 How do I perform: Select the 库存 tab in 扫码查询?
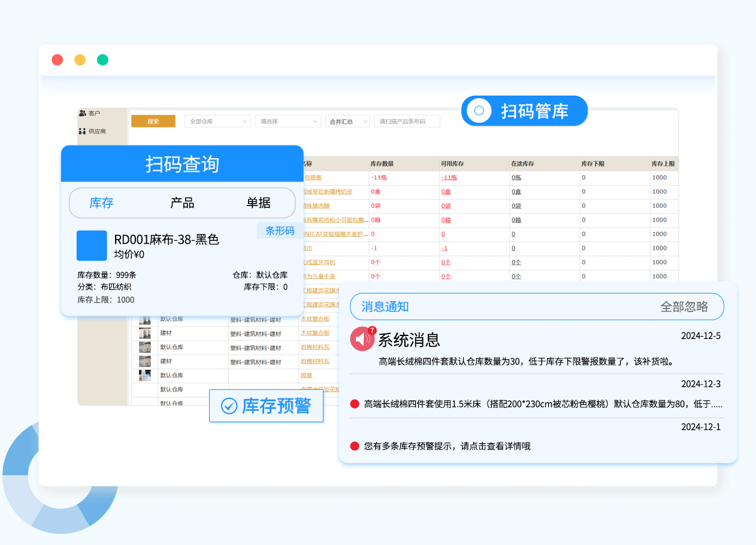point(101,203)
